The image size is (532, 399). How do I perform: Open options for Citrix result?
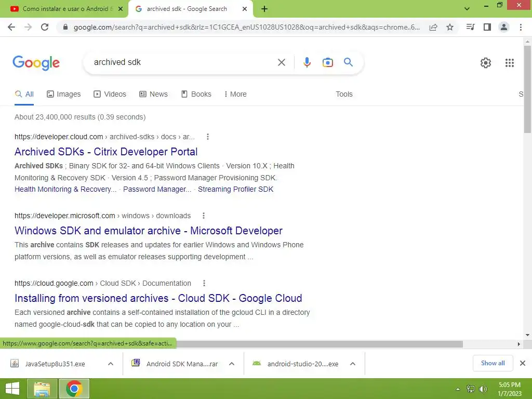208,137
